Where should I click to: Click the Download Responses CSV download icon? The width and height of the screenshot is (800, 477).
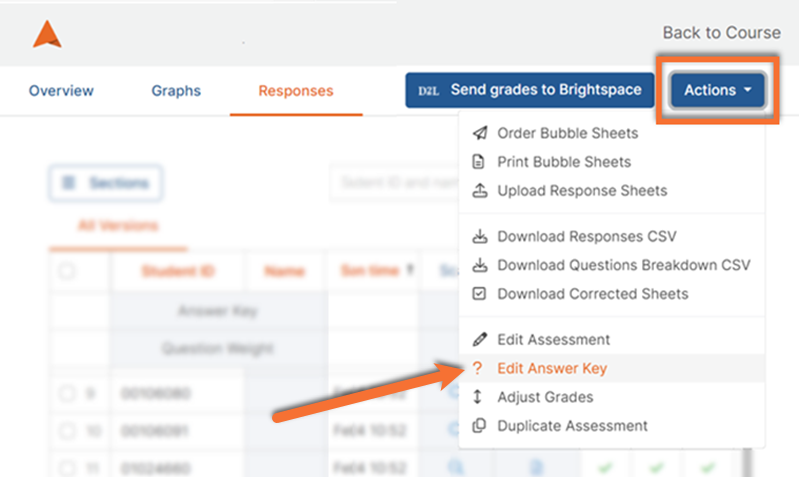click(x=480, y=237)
